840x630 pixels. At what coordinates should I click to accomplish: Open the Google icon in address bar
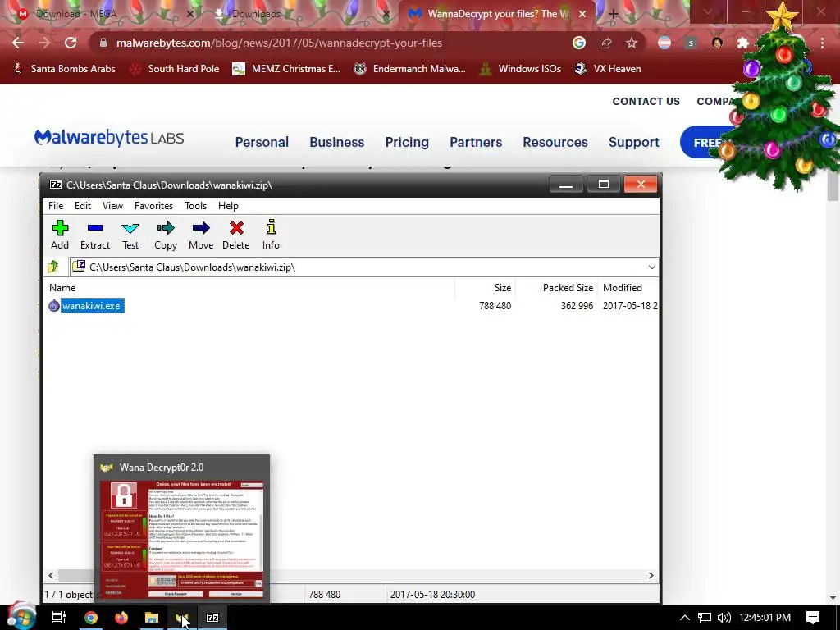pos(579,43)
